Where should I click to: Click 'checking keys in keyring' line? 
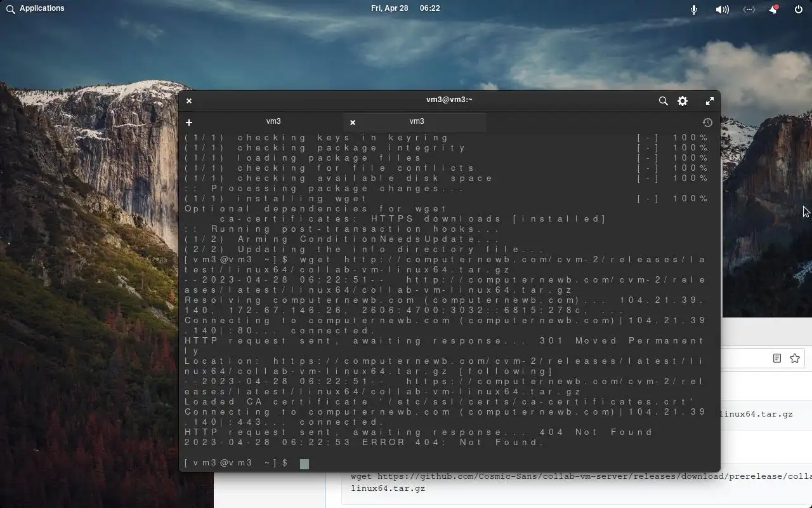(317, 138)
